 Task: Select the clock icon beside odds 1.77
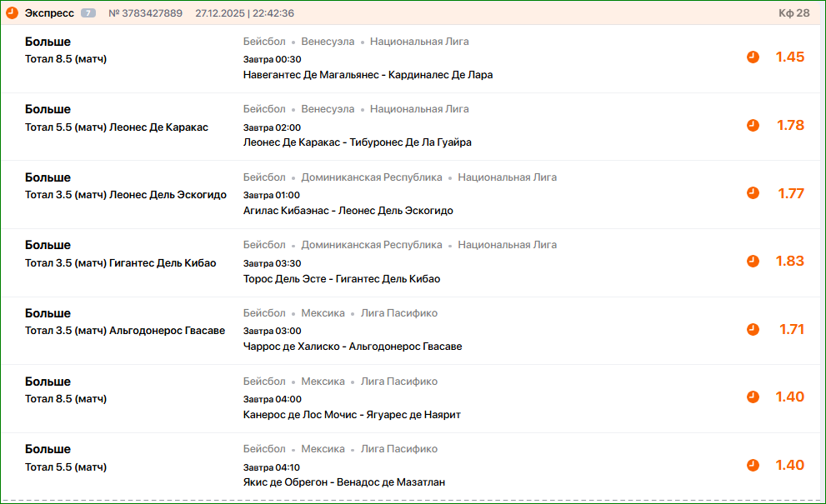click(x=753, y=193)
